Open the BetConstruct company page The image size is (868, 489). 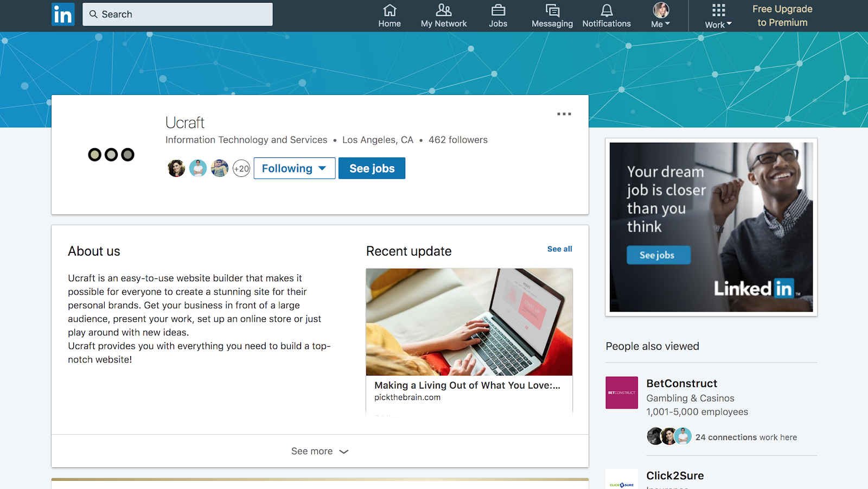(x=681, y=383)
